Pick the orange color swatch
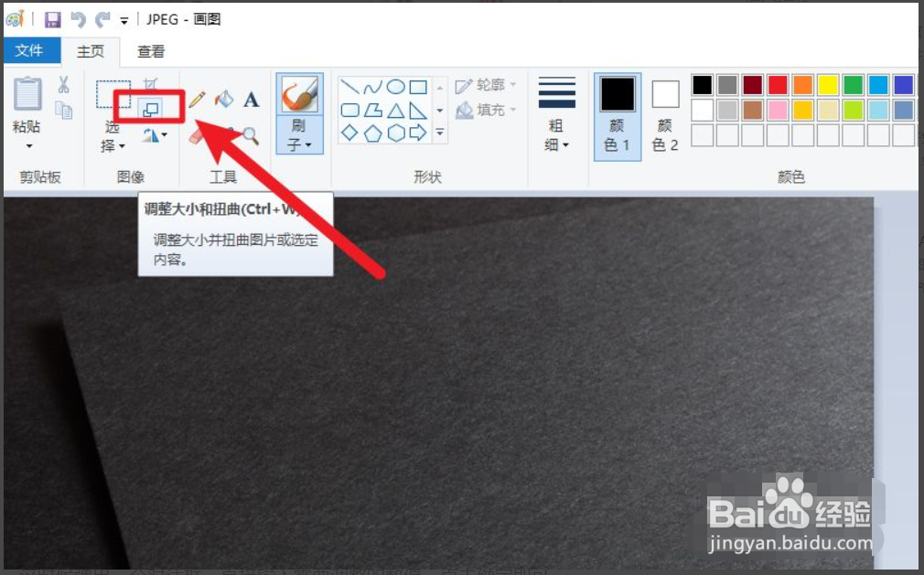The image size is (924, 575). [x=803, y=85]
